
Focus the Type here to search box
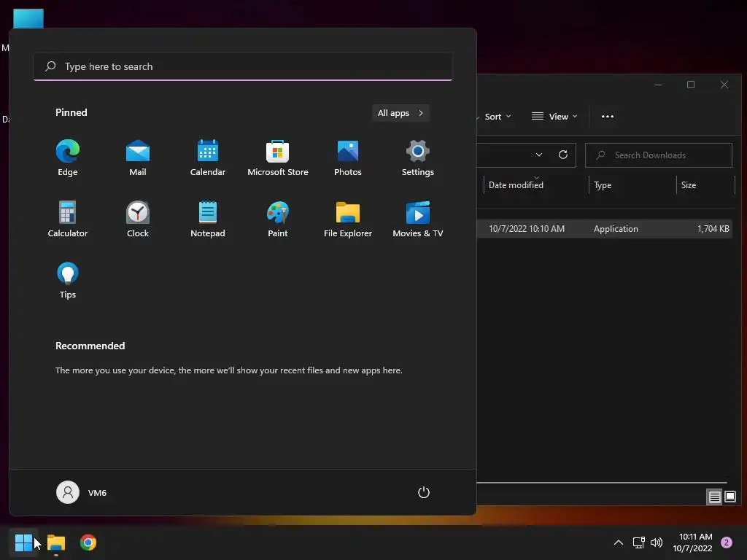click(x=243, y=66)
